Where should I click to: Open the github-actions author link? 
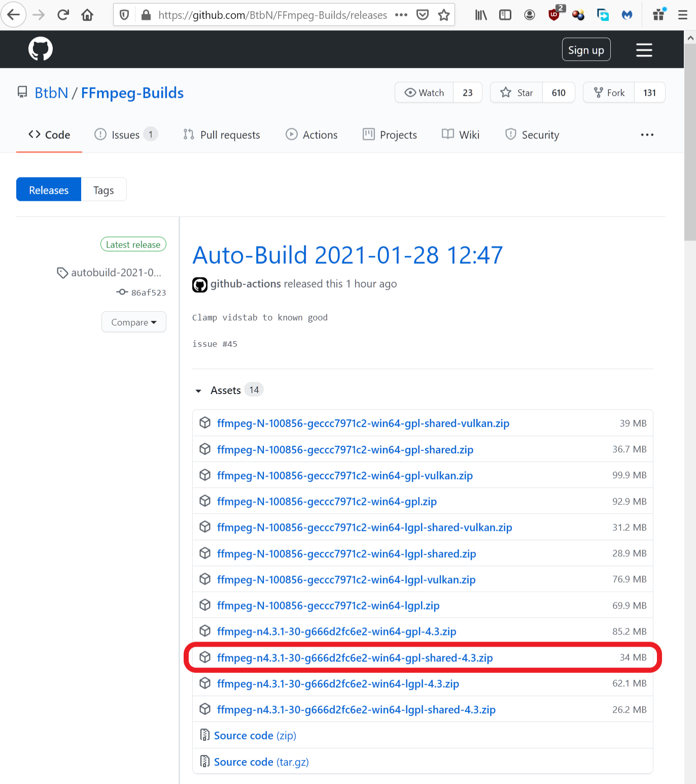[x=246, y=284]
